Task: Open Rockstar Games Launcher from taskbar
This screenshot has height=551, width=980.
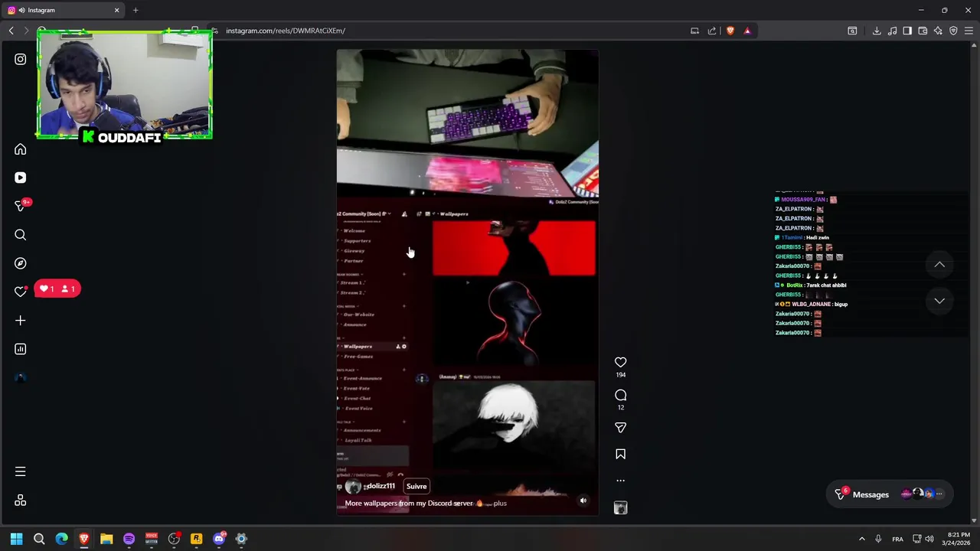Action: click(196, 539)
